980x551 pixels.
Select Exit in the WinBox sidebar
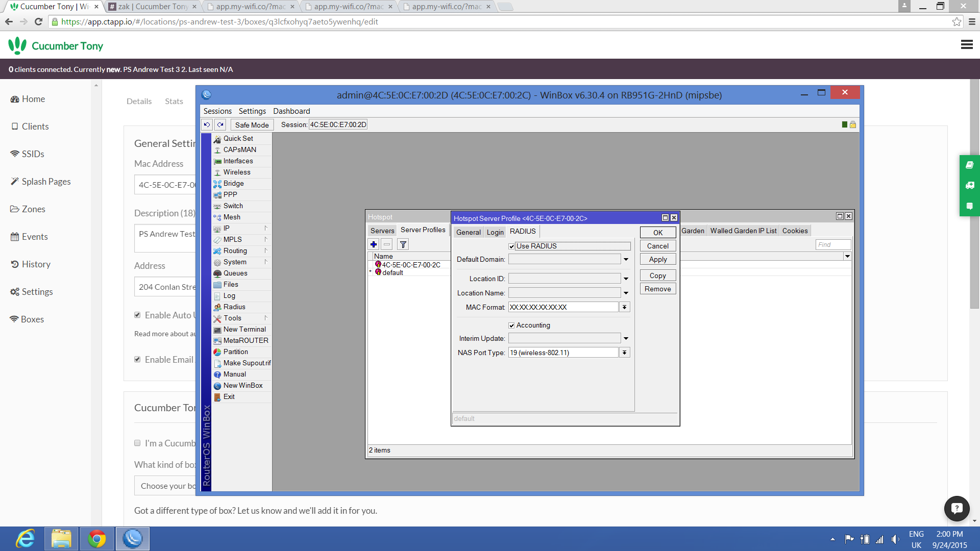click(x=229, y=396)
